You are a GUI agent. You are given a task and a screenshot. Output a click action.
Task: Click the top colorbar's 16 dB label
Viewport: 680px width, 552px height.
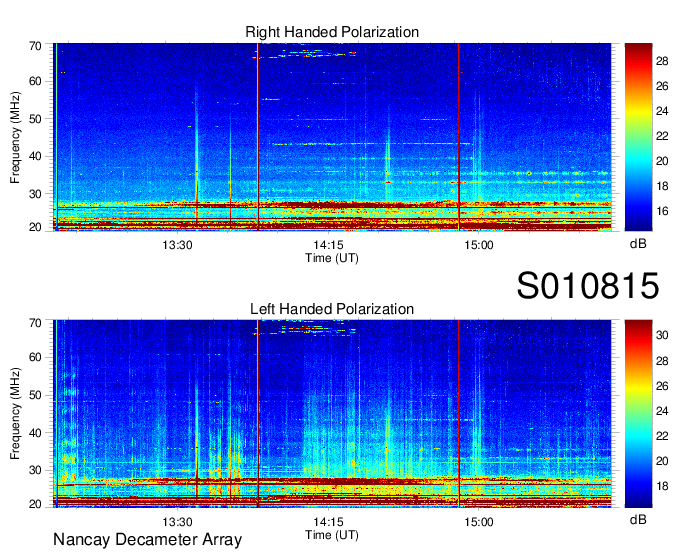[662, 211]
